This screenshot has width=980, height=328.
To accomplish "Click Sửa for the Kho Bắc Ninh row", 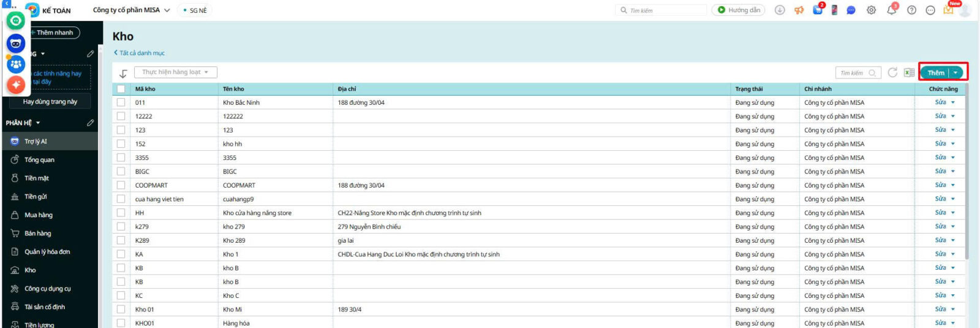I will pos(940,102).
